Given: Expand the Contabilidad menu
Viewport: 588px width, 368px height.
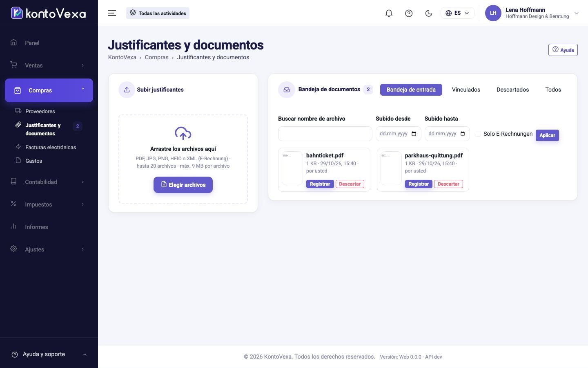Looking at the screenshot, I should 49,182.
